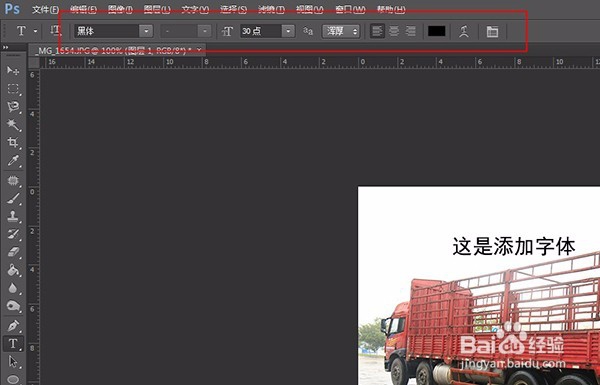Open the 帮助(H) menu
Screen dimensions: 600x385
coord(391,9)
